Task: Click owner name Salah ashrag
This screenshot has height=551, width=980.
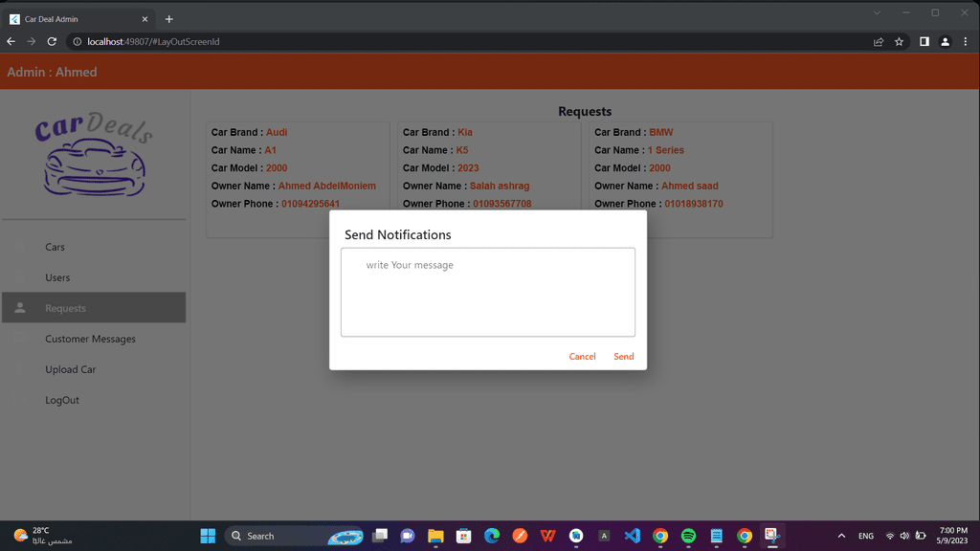Action: pos(500,187)
